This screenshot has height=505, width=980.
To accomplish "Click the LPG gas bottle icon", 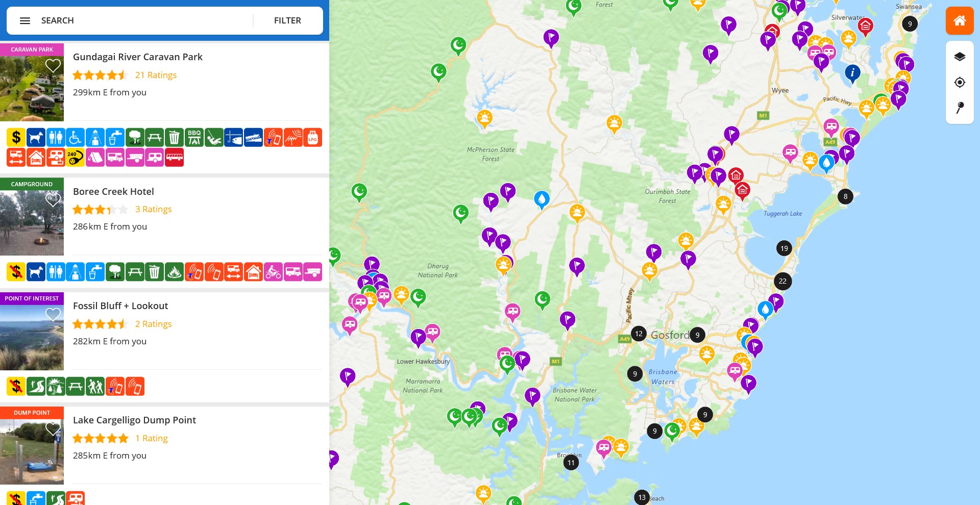I will point(313,137).
